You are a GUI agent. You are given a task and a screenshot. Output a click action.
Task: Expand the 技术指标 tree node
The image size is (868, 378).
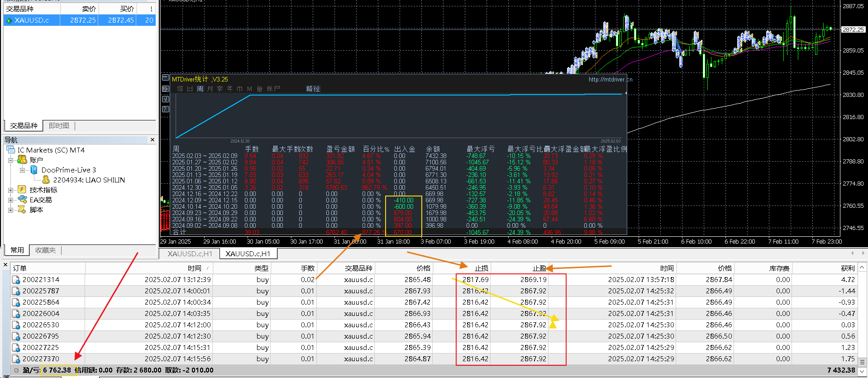[x=10, y=190]
